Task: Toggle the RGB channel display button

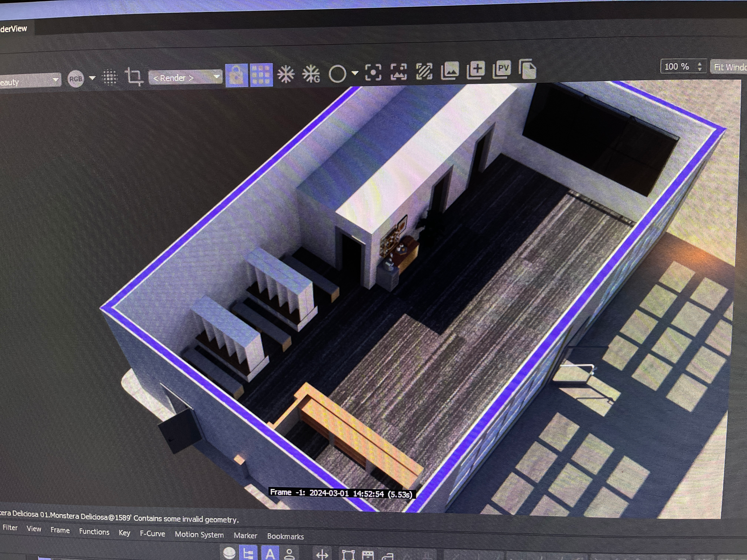Action: point(76,79)
